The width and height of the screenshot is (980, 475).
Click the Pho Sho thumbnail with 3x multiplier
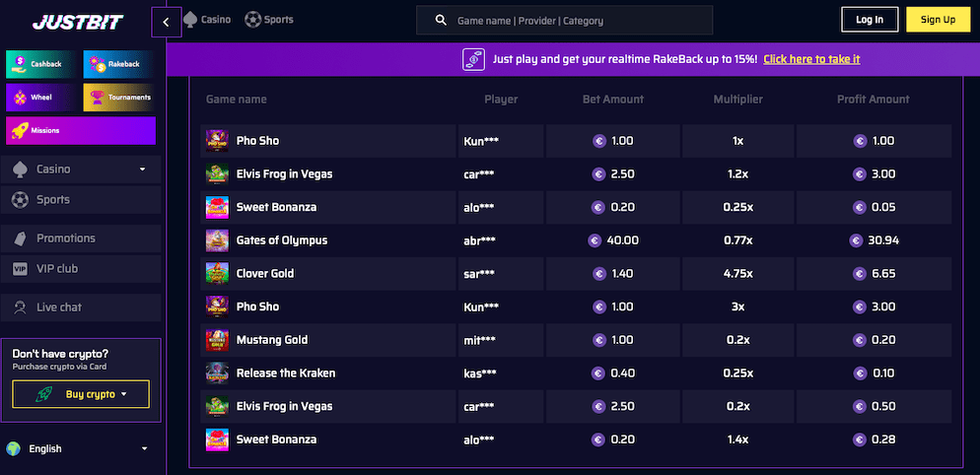pyautogui.click(x=217, y=306)
